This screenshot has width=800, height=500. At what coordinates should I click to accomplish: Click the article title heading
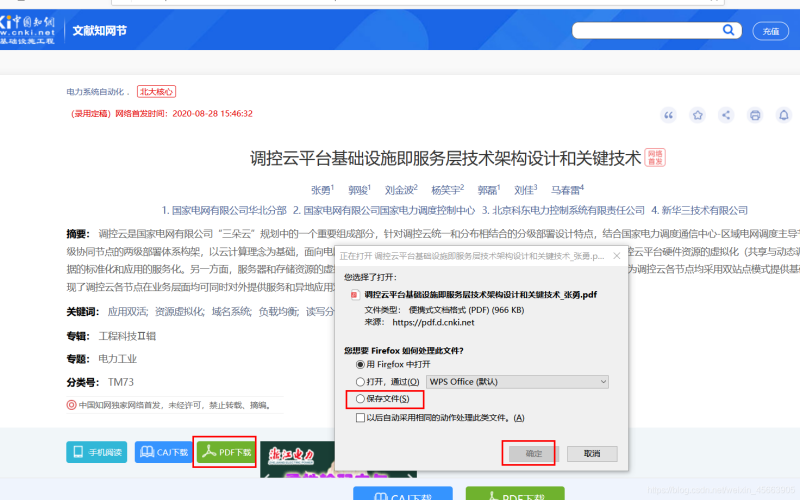pyautogui.click(x=445, y=158)
